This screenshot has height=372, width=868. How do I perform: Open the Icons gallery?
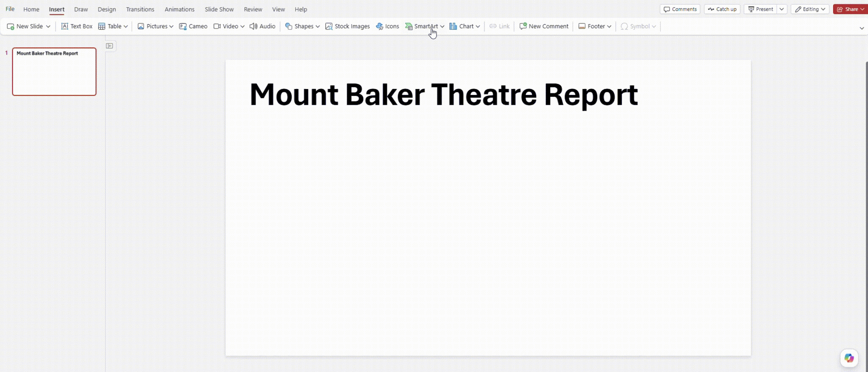tap(387, 26)
